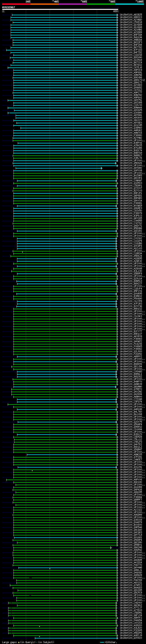146x644 pixels.
Task: Select the UniRef100_A7RKS5 label
Action: (131, 145)
